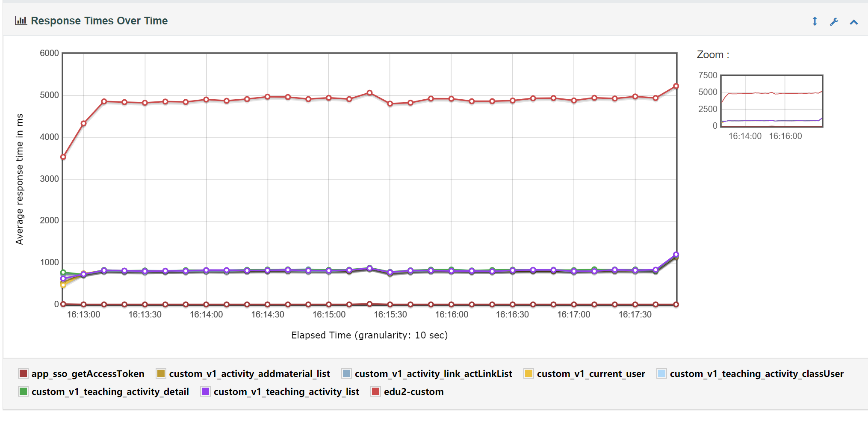
Task: Click the last red data point at chart's right edge
Action: pyautogui.click(x=676, y=86)
